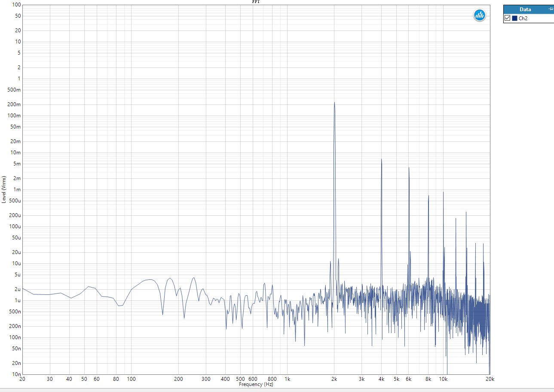Select the FFT graph title
This screenshot has width=554, height=392.
(x=256, y=2)
